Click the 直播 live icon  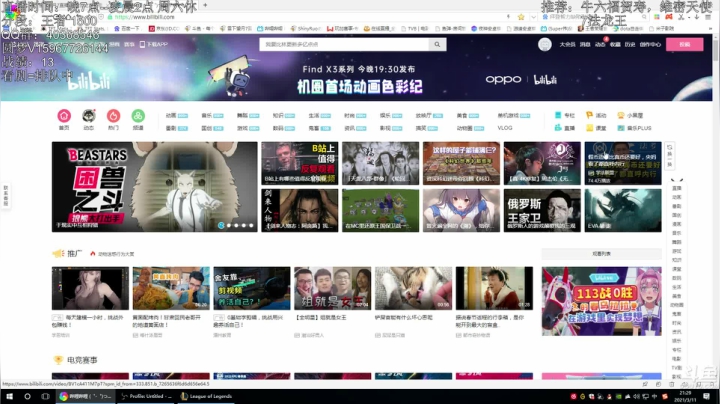coord(558,128)
